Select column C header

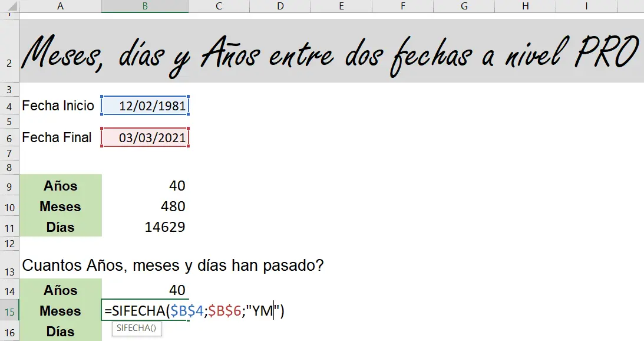click(x=219, y=6)
